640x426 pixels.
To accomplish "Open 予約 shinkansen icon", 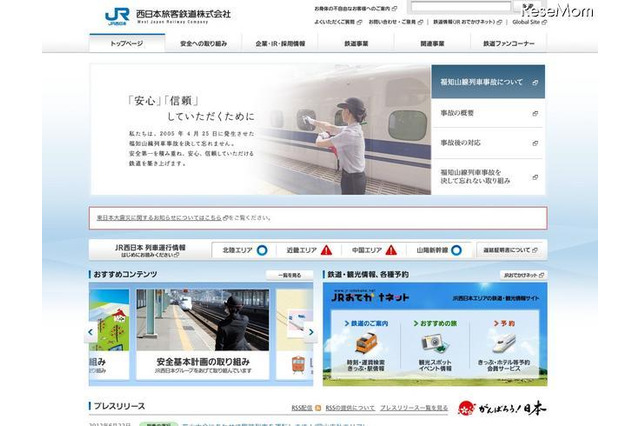I will click(x=504, y=343).
